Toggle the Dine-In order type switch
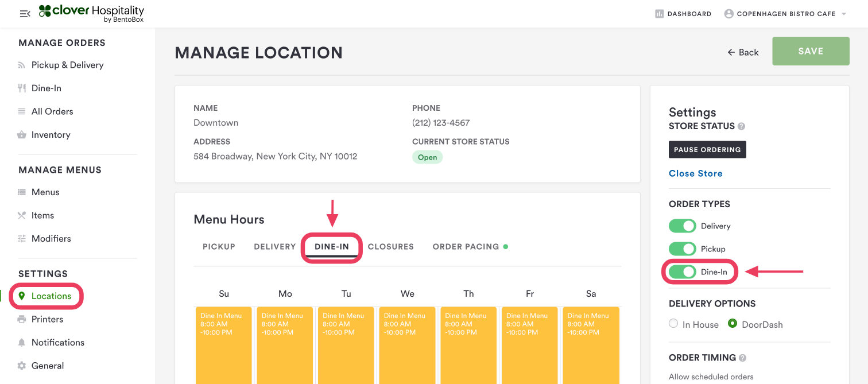Image resolution: width=868 pixels, height=384 pixels. 682,272
